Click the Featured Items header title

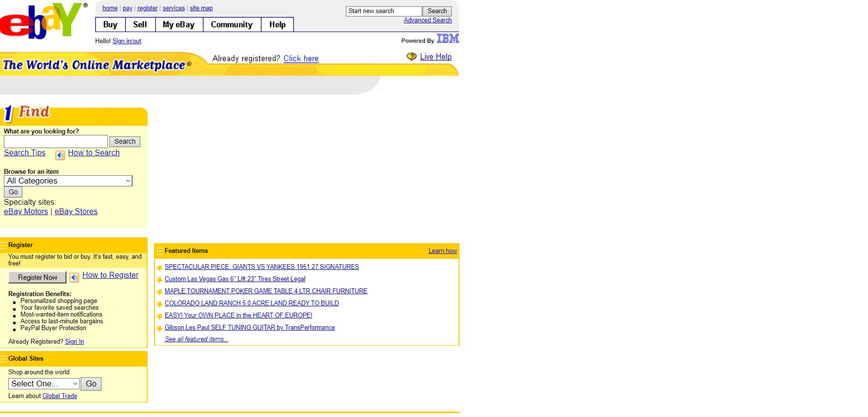tap(186, 251)
